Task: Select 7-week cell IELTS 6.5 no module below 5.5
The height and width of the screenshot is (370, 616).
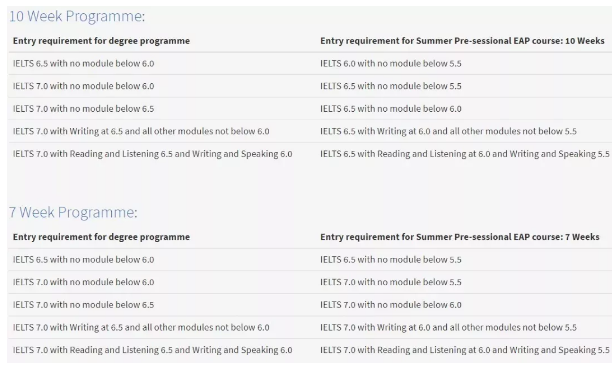Action: click(x=390, y=260)
